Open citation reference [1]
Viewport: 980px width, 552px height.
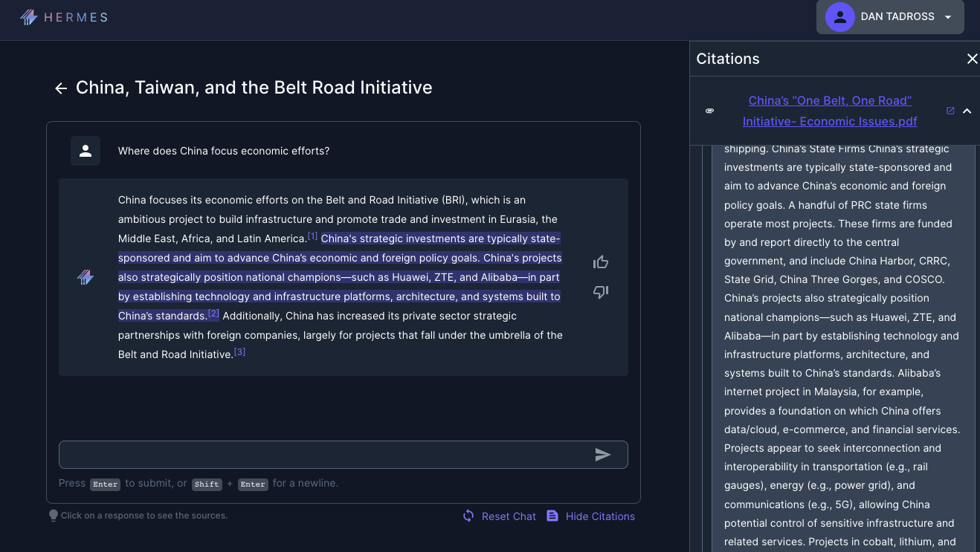tap(312, 236)
